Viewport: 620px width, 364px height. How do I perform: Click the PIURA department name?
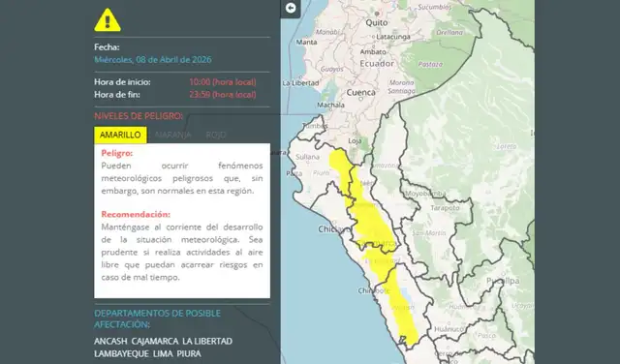[x=189, y=353]
